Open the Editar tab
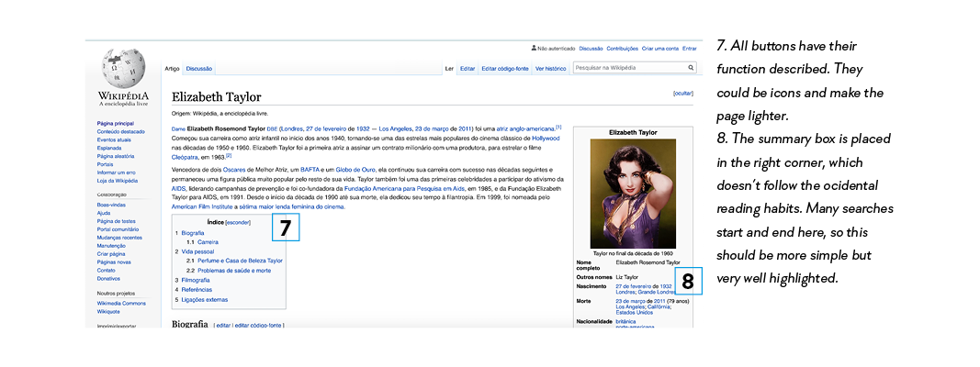 [x=467, y=69]
